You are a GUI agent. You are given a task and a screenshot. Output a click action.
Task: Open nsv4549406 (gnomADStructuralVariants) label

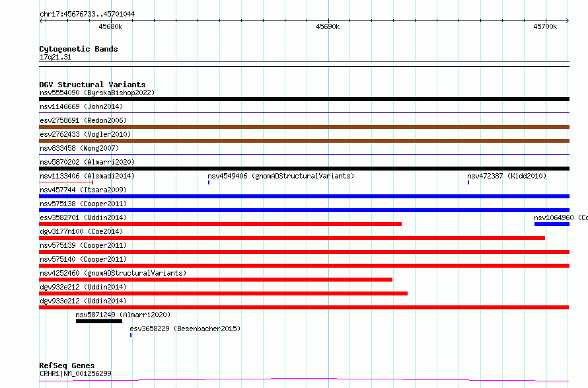click(281, 176)
